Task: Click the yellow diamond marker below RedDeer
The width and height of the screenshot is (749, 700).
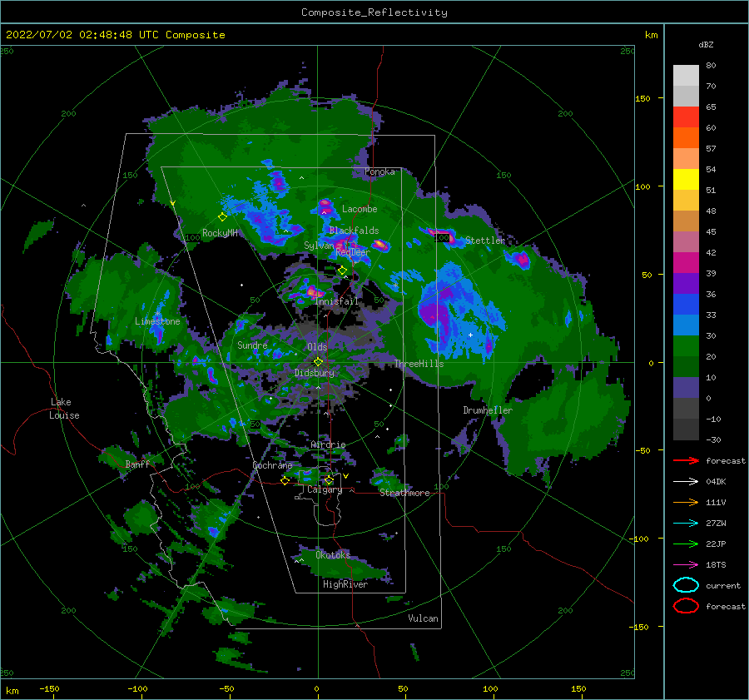Action: 342,271
